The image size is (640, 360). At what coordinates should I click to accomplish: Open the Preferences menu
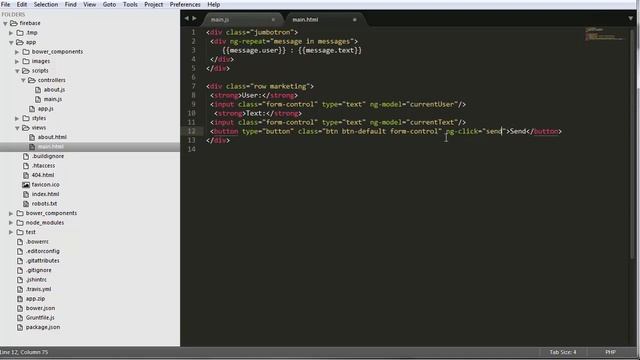click(x=185, y=4)
